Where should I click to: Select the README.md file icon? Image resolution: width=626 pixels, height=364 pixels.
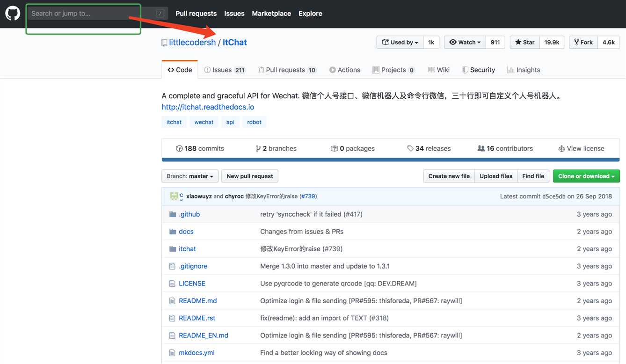click(172, 301)
